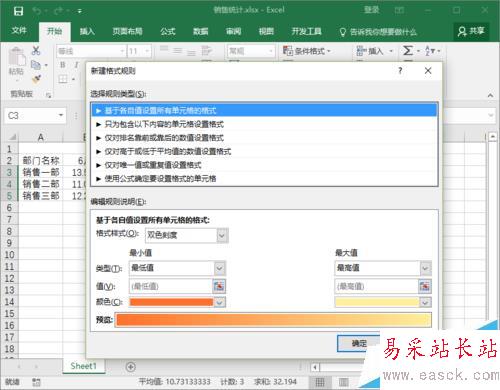Switch to the Insert ribbon tab

(x=87, y=31)
